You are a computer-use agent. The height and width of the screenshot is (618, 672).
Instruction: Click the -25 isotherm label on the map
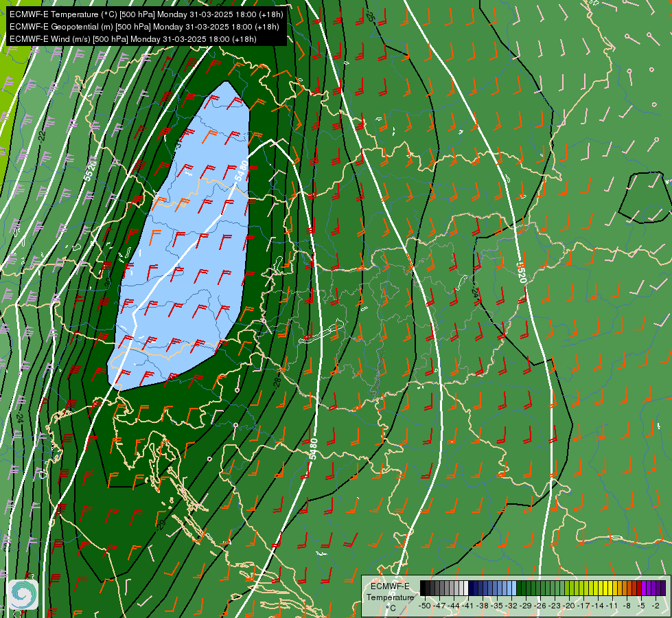(x=370, y=16)
